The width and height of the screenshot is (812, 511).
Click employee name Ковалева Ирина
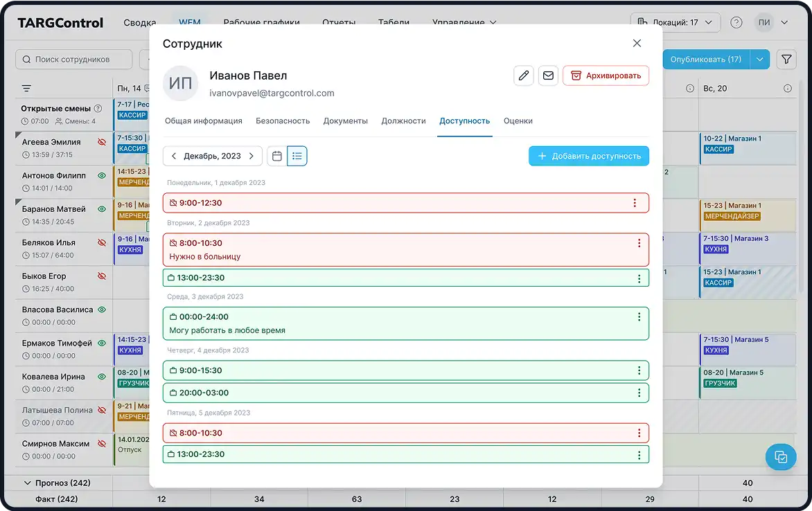pos(53,377)
